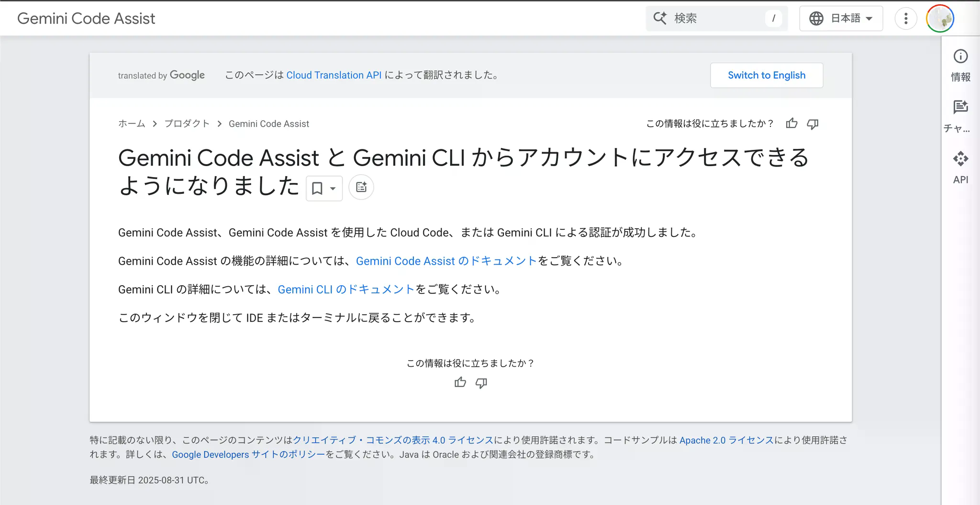Click the AI summary icon beside title
980x505 pixels.
(x=361, y=187)
